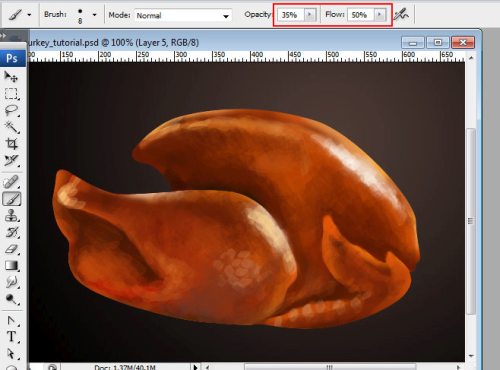Select the Type tool
This screenshot has width=500, height=370.
click(x=11, y=337)
